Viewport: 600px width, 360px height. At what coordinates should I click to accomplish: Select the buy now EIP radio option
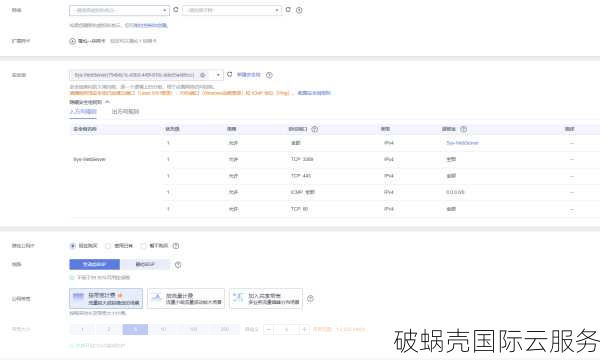pos(73,246)
